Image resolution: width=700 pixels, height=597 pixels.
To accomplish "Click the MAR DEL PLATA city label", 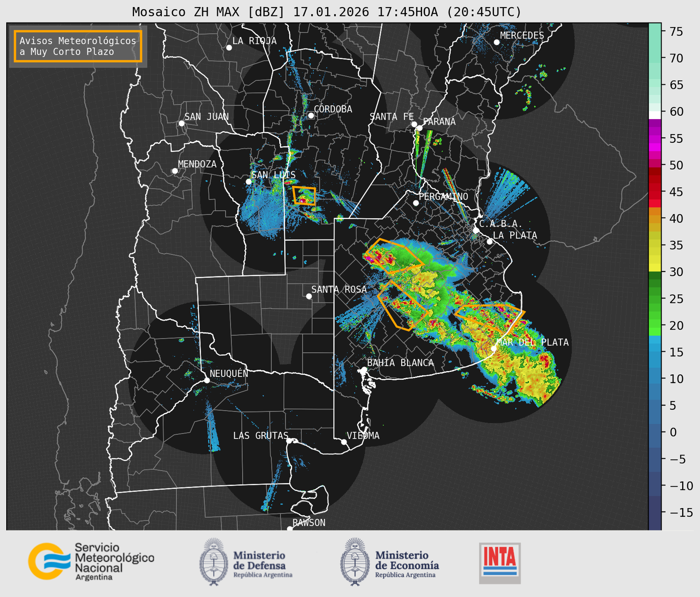I will click(532, 343).
